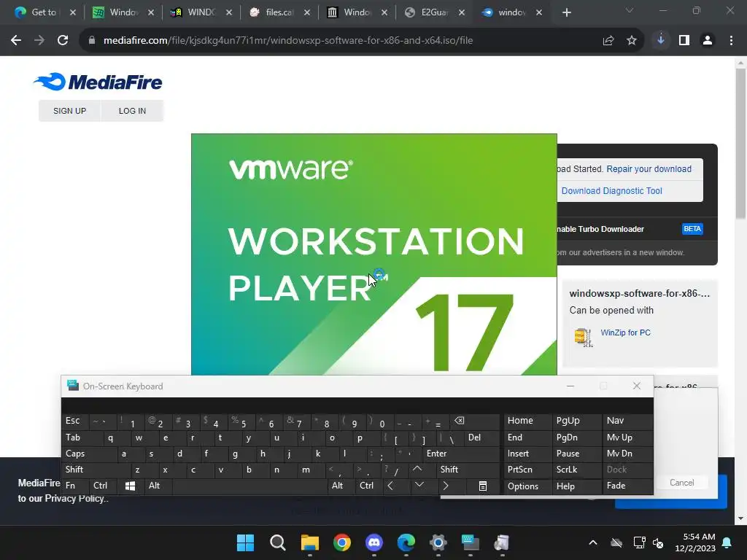
Task: Bookmark this page with the star icon
Action: 632,41
